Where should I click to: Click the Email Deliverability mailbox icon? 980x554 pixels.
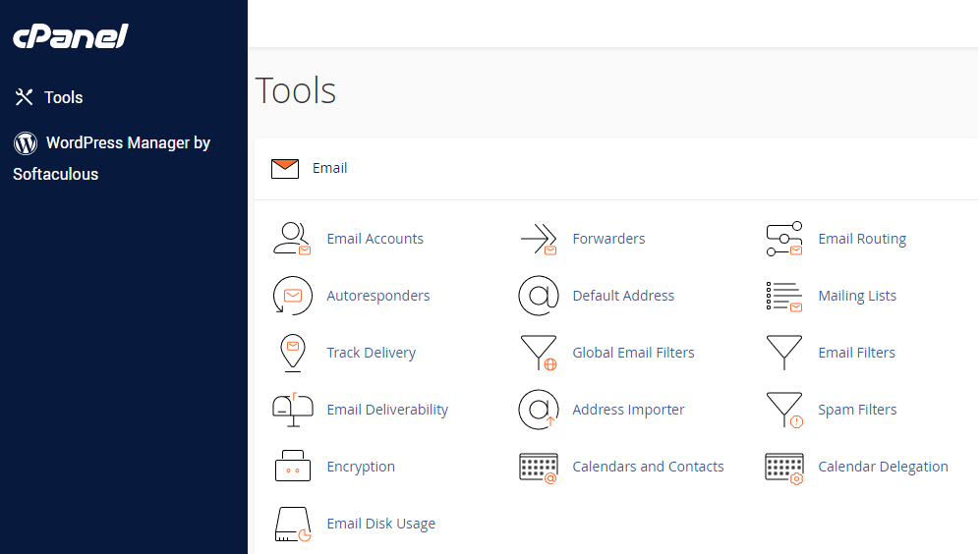point(291,410)
